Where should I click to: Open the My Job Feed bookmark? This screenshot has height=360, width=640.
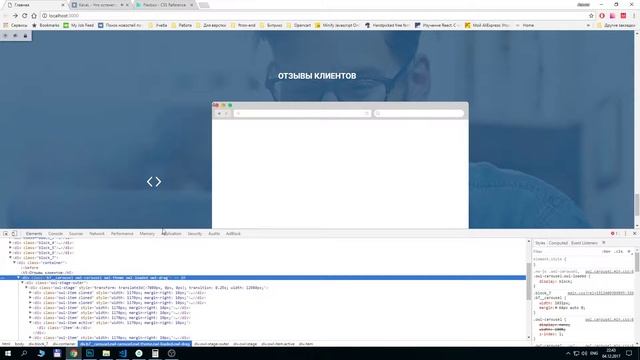point(79,25)
